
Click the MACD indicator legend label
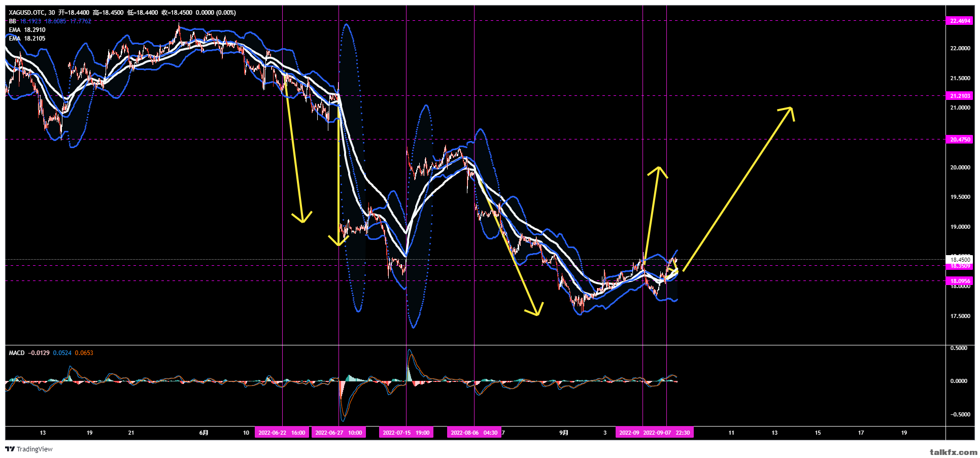17,353
